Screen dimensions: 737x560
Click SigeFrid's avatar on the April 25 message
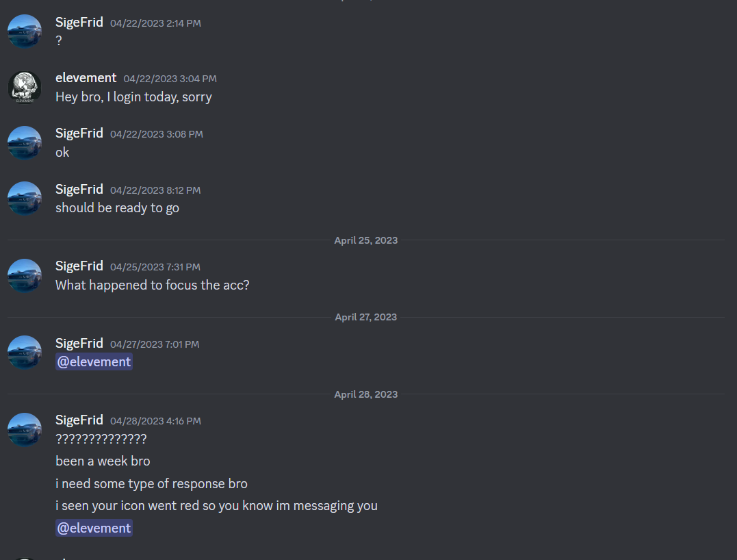25,275
